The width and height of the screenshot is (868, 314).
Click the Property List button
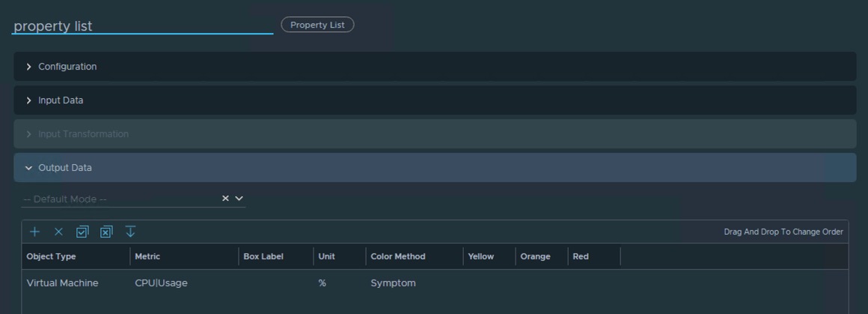[317, 25]
